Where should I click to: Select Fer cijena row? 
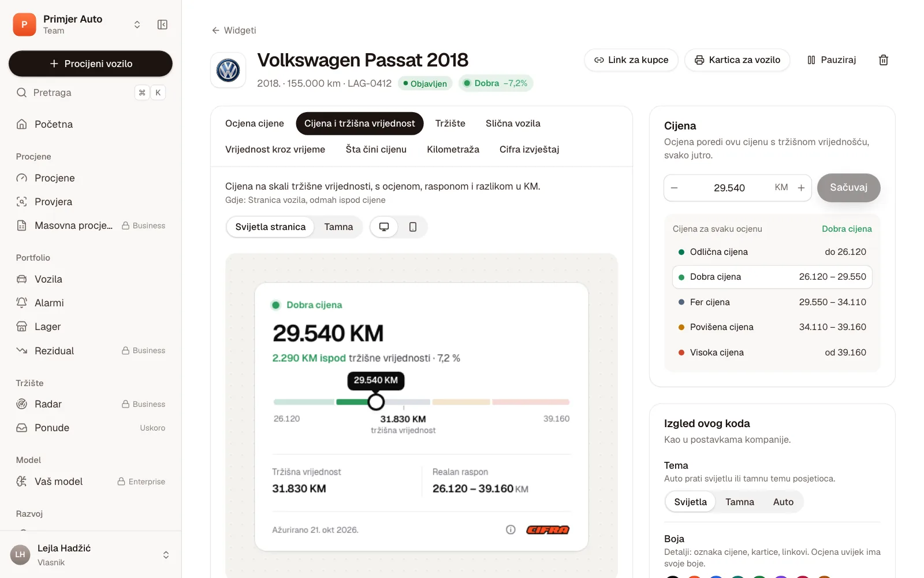click(x=772, y=302)
